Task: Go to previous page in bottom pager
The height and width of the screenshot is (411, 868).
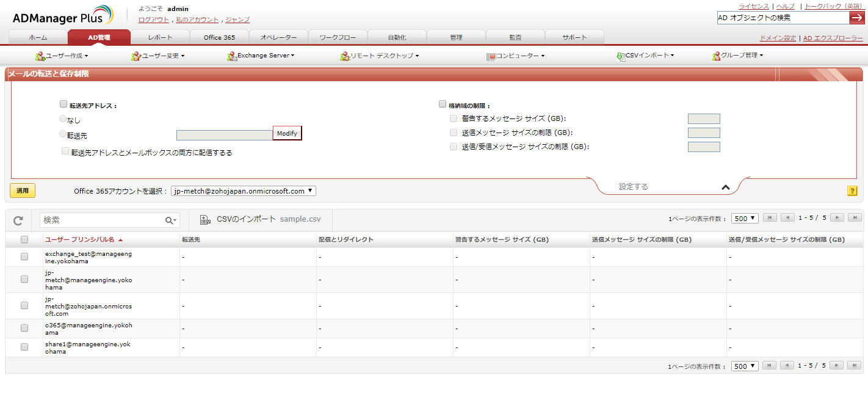Action: point(787,366)
